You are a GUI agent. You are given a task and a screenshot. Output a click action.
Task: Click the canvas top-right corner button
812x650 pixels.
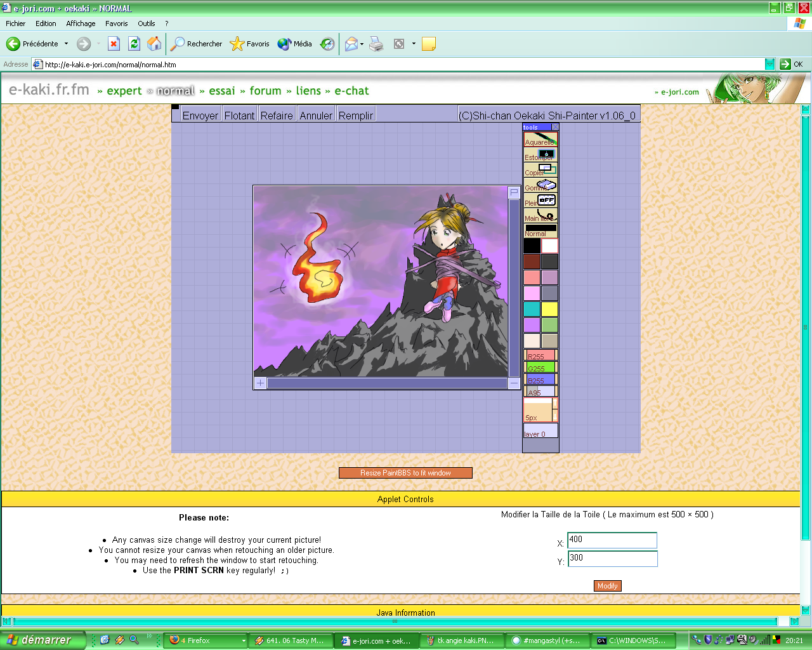(514, 192)
